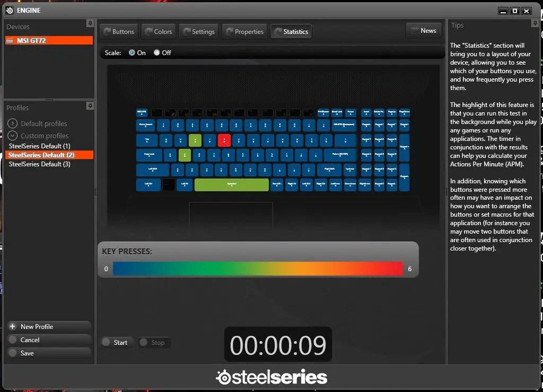Turn Scale On

132,52
